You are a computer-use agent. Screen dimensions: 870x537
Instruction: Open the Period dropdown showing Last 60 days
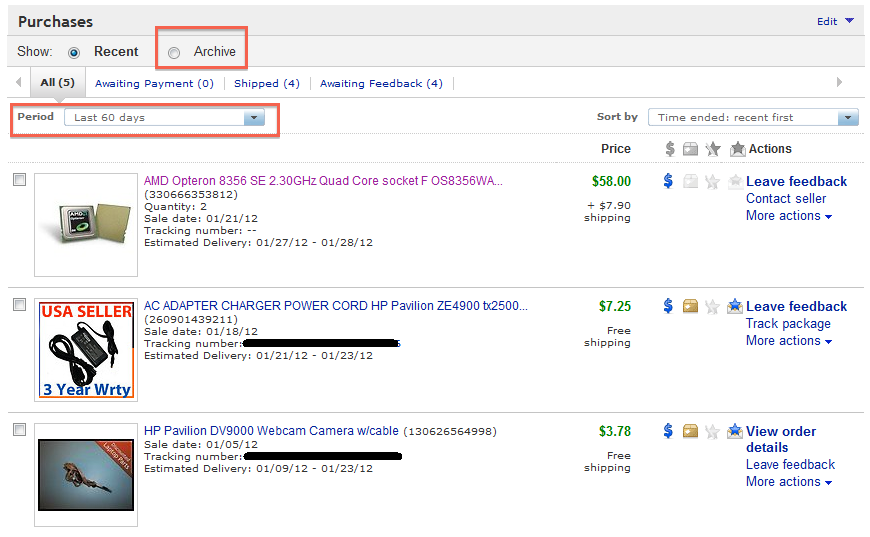tap(164, 118)
